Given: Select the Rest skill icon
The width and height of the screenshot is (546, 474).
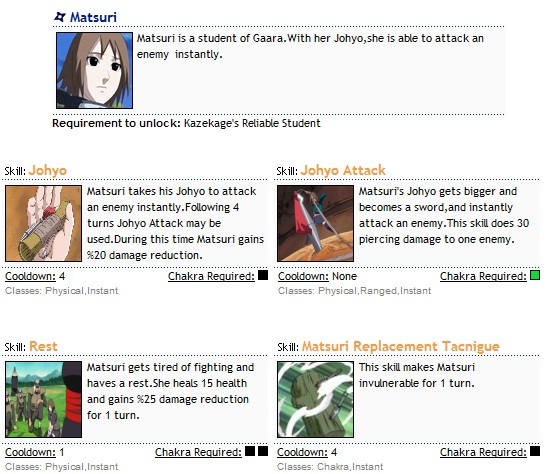Looking at the screenshot, I should pyautogui.click(x=44, y=399).
